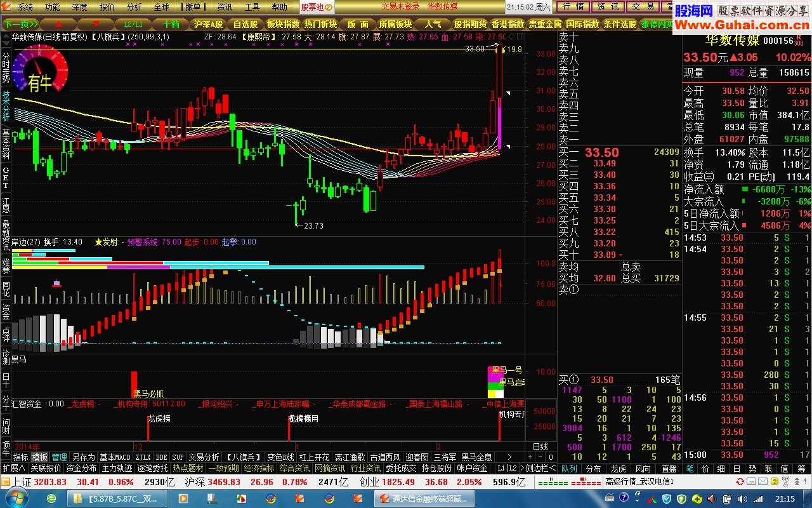This screenshot has width=812, height=508.
Task: Click the 日线 period label
Action: (x=540, y=446)
